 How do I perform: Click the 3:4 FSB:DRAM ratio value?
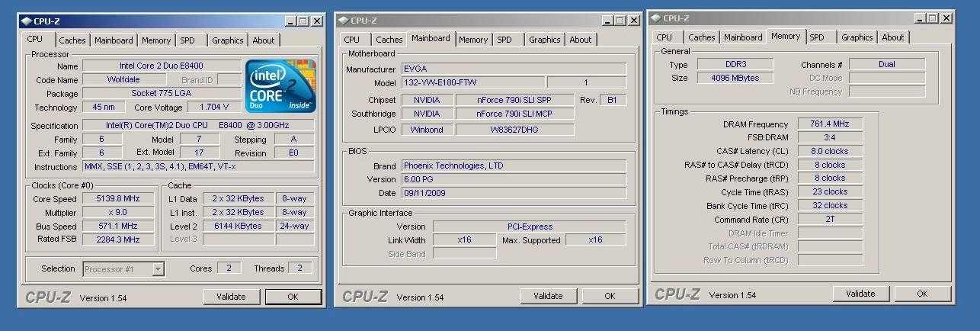(830, 137)
